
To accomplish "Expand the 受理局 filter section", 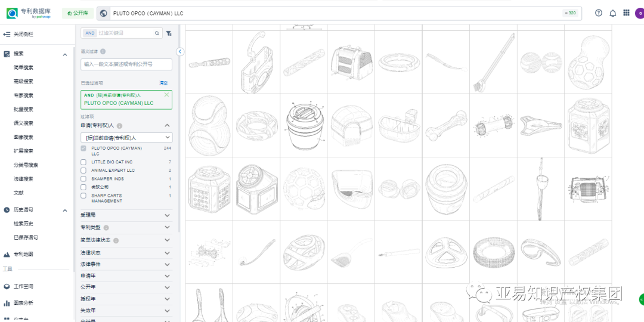I will [167, 215].
